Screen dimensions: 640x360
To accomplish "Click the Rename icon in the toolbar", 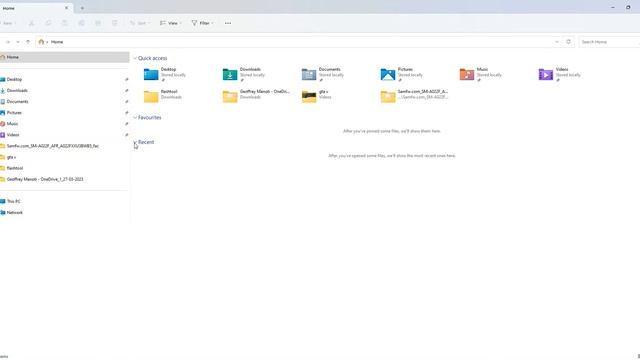I will coord(81,23).
